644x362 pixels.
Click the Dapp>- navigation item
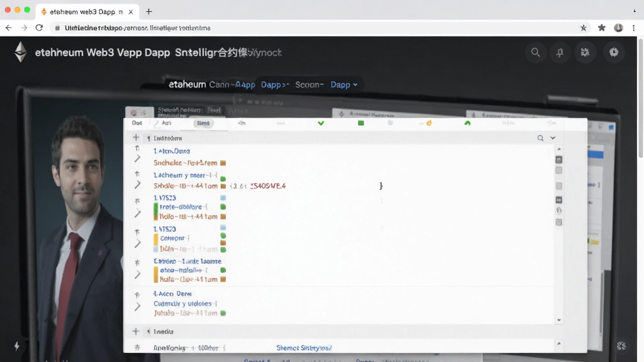click(275, 85)
